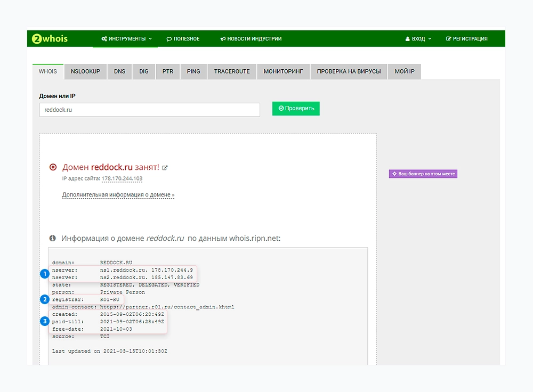Image resolution: width=533 pixels, height=392 pixels.
Task: Click blue marker number 3
Action: pyautogui.click(x=45, y=321)
